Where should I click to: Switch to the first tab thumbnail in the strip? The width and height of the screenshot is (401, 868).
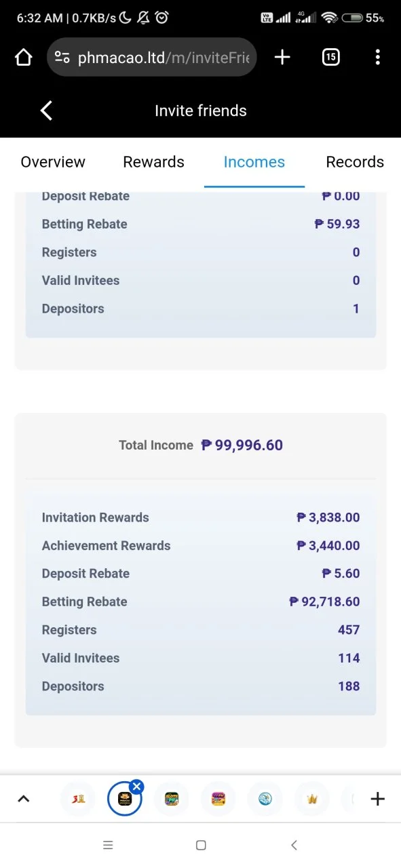point(77,799)
